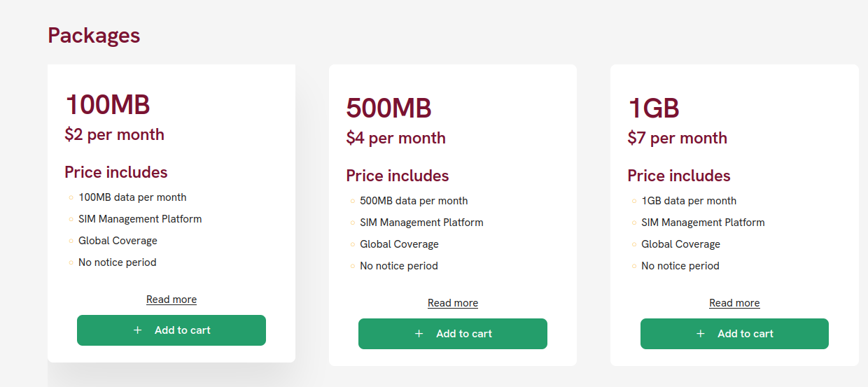Click the 500MB package title
868x387 pixels.
click(388, 108)
